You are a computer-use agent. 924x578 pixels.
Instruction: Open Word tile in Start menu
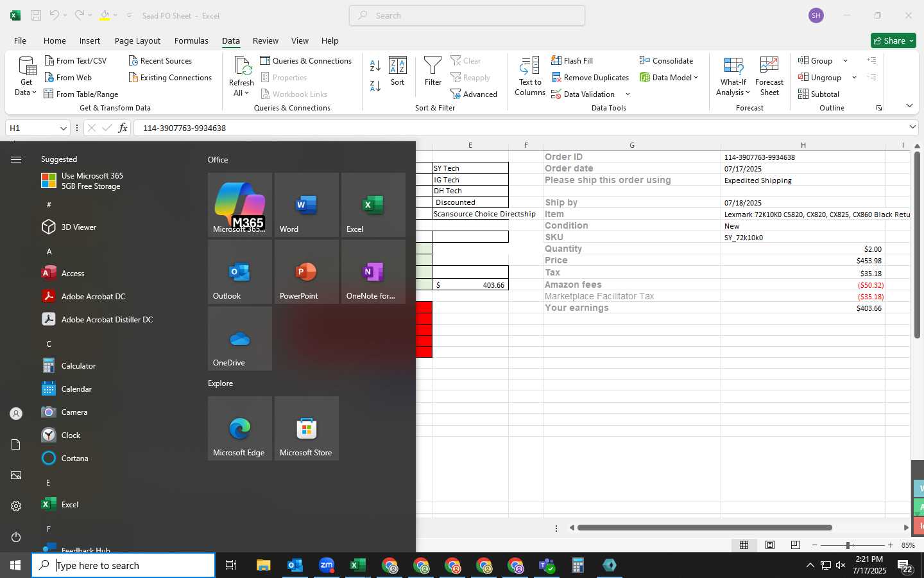(x=305, y=205)
